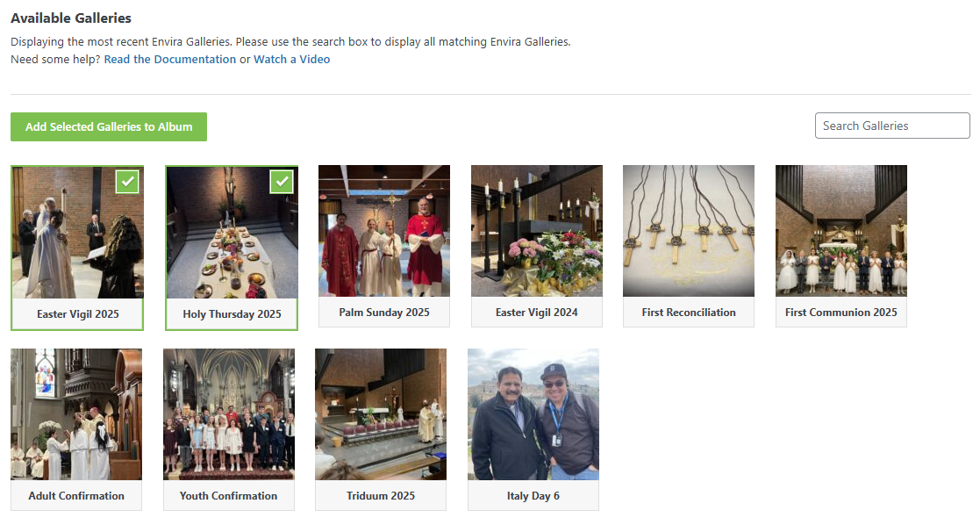Pick the First Reconciliation gallery image
The width and height of the screenshot is (980, 525).
689,231
